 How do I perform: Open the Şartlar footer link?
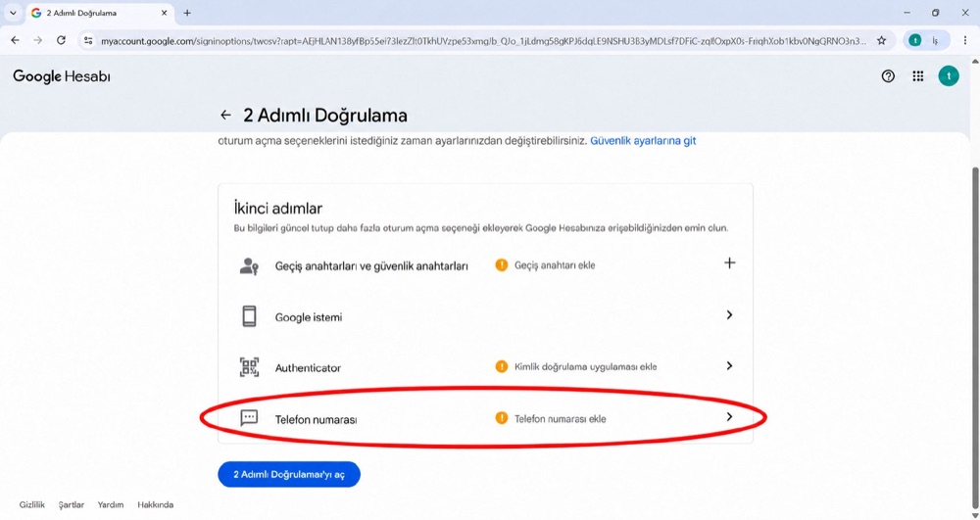pos(72,504)
